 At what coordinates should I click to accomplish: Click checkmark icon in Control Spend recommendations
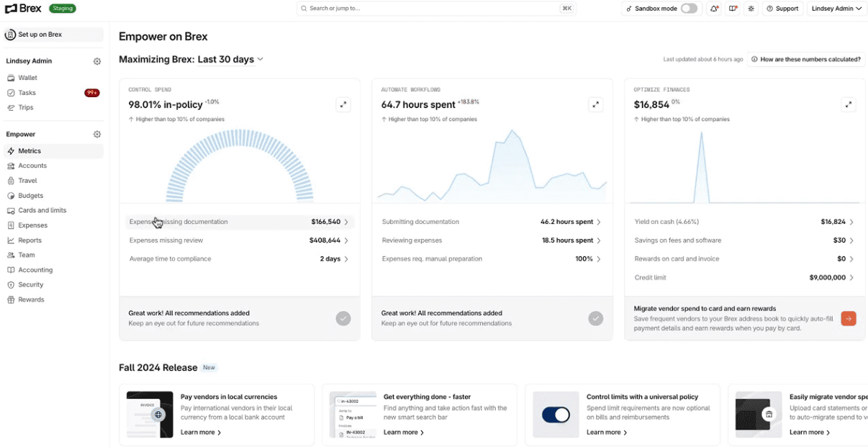coord(343,318)
